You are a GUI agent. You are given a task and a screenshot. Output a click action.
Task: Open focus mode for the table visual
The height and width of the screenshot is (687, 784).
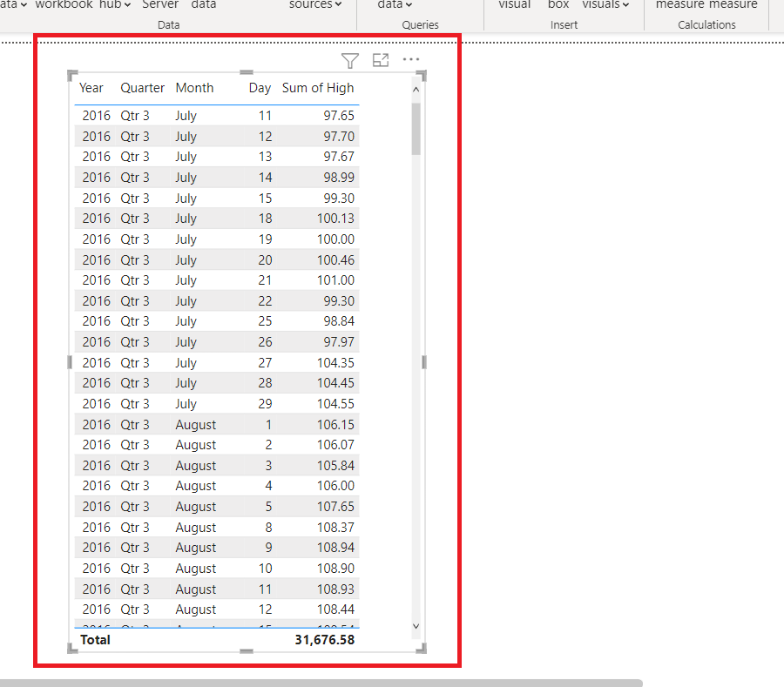(380, 60)
